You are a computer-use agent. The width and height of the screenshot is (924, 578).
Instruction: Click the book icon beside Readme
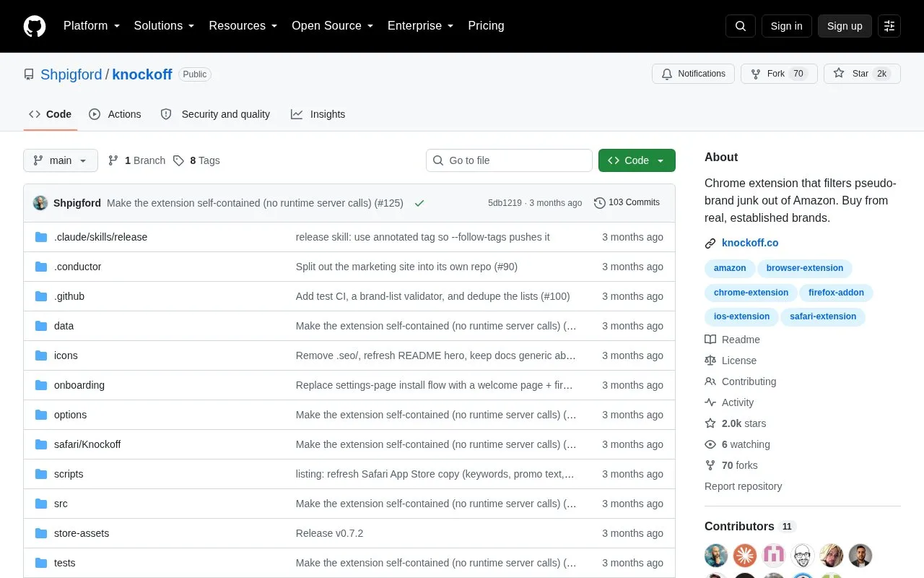click(x=710, y=340)
